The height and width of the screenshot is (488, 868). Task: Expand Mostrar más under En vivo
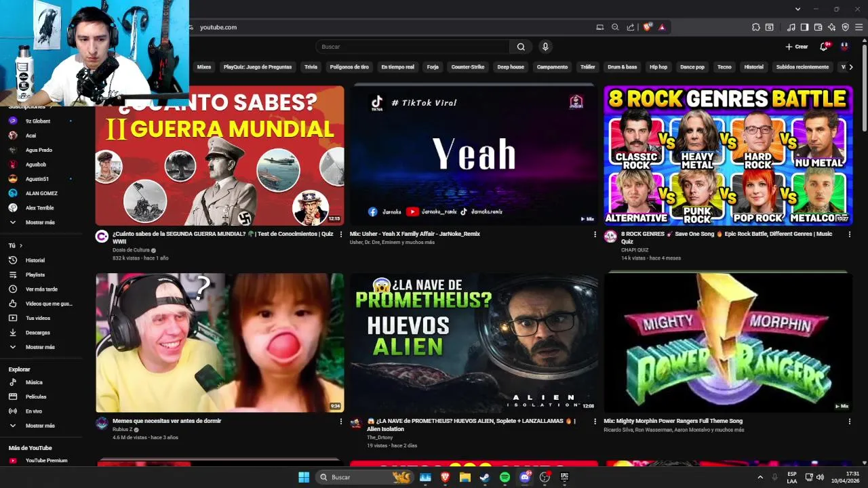pyautogui.click(x=41, y=426)
